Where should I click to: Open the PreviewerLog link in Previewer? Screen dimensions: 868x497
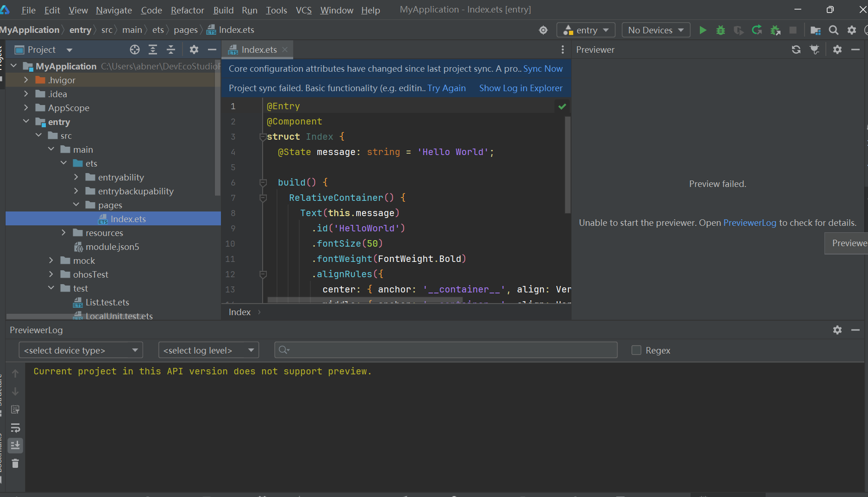(749, 223)
